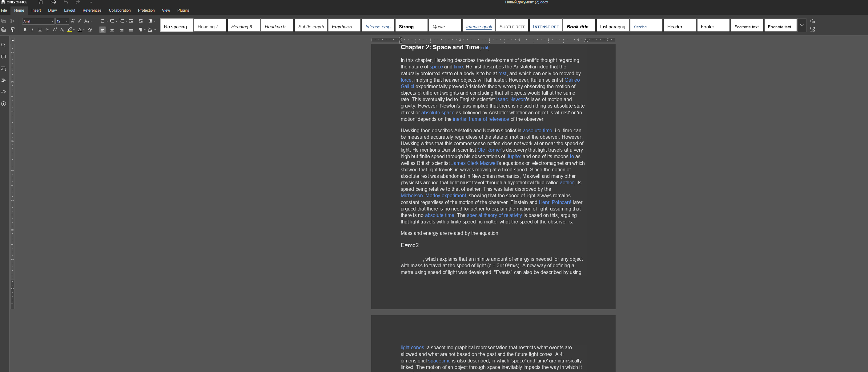Open the quick access three-dots menu
868x372 pixels.
coord(90,2)
